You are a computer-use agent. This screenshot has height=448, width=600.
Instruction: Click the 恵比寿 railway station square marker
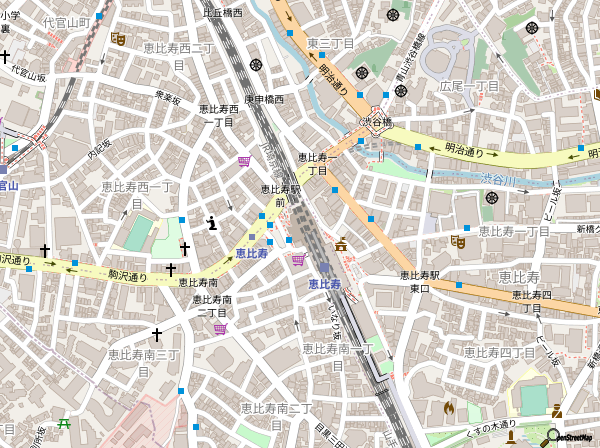325,268
